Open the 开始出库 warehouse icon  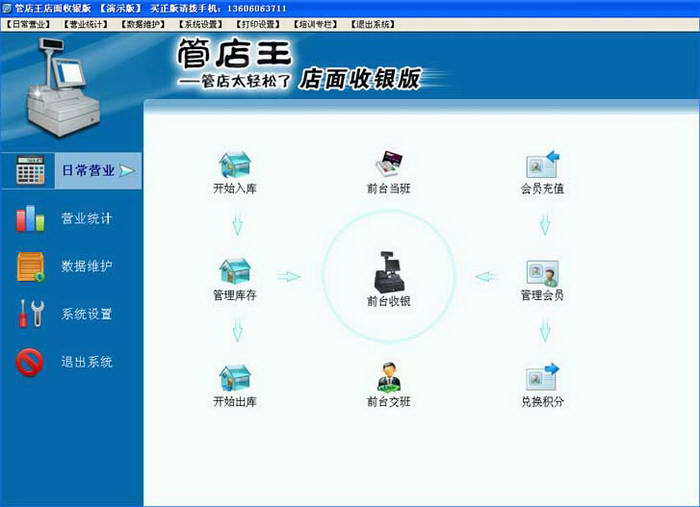pos(235,378)
